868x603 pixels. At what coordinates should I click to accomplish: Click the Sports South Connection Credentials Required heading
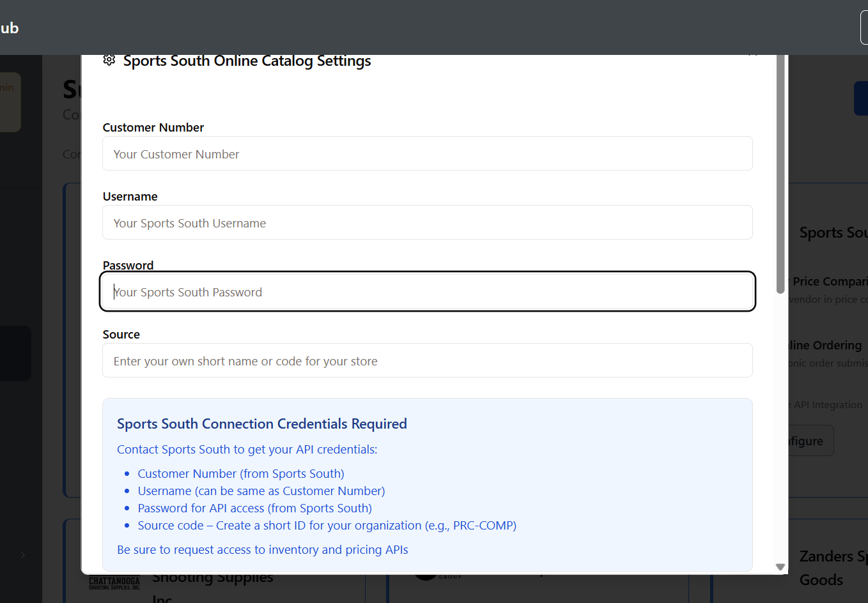tap(262, 424)
